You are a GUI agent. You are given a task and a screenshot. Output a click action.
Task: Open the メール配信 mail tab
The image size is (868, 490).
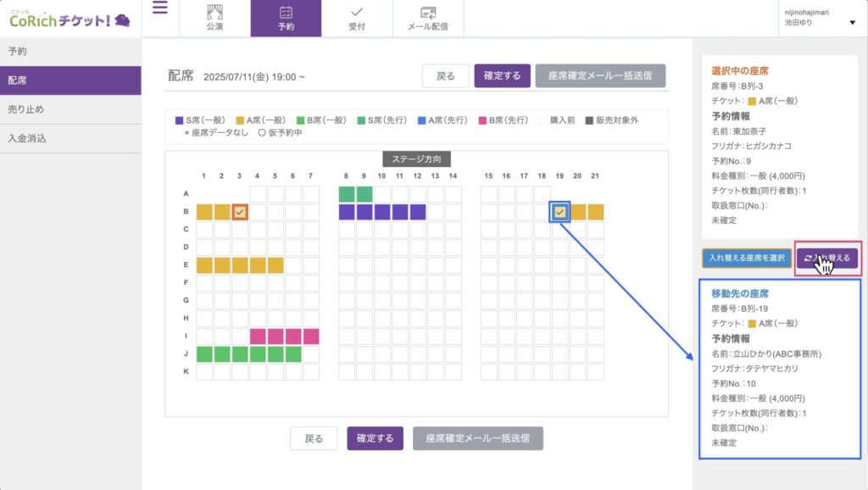click(428, 18)
